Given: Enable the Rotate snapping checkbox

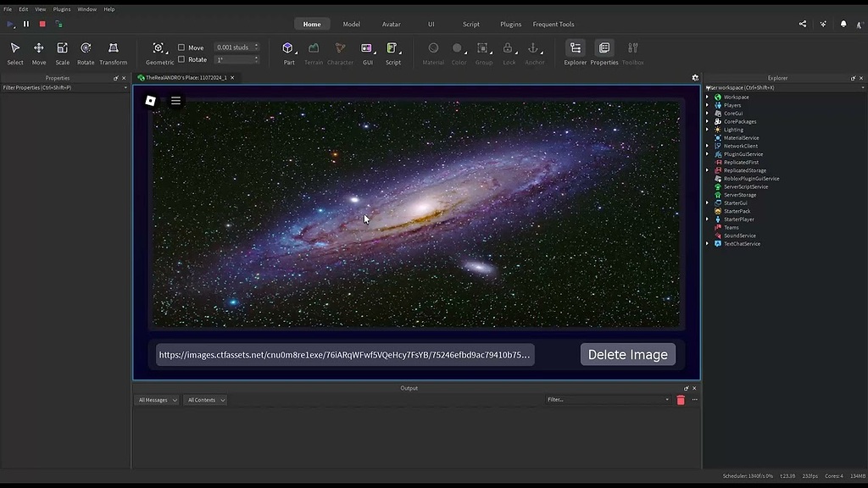Looking at the screenshot, I should point(181,59).
